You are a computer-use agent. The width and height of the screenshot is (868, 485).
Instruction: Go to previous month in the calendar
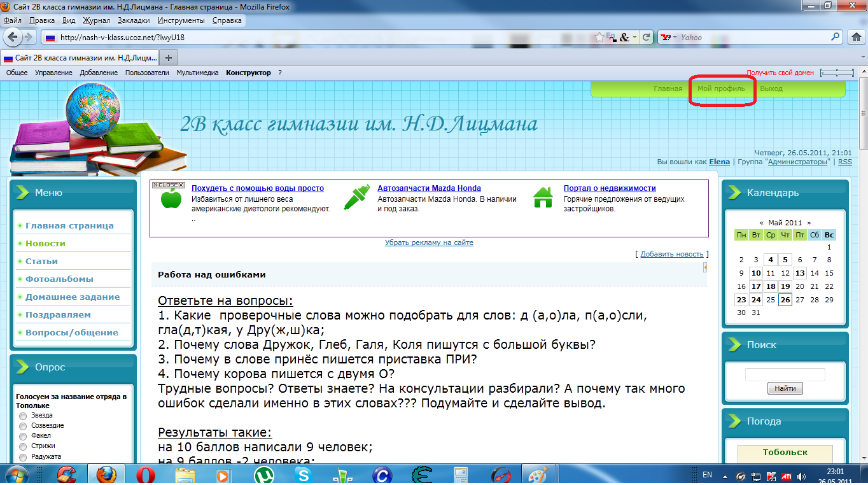tap(761, 223)
